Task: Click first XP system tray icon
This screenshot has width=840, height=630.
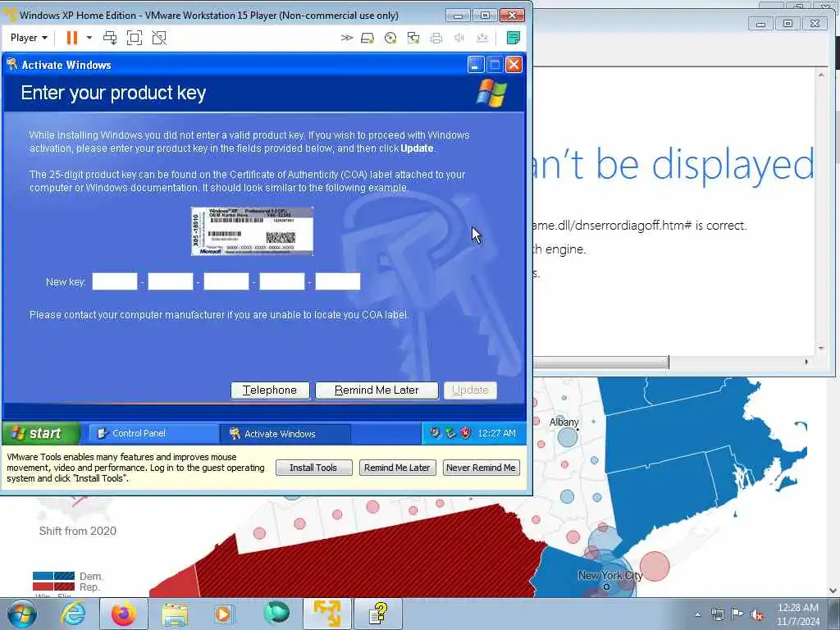Action: coord(435,433)
